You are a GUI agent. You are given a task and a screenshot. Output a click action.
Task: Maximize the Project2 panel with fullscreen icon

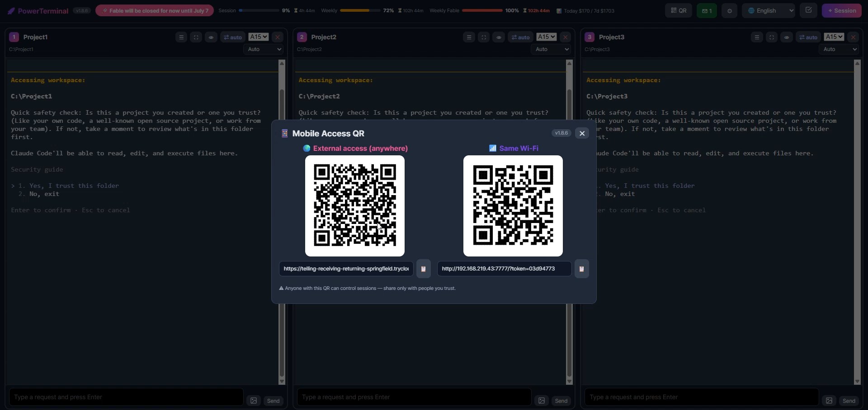pyautogui.click(x=484, y=37)
